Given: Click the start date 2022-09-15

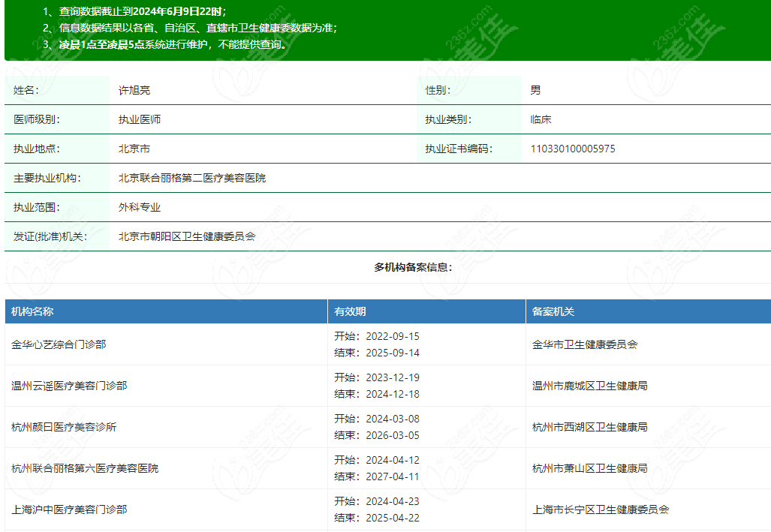Looking at the screenshot, I should click(x=393, y=336).
